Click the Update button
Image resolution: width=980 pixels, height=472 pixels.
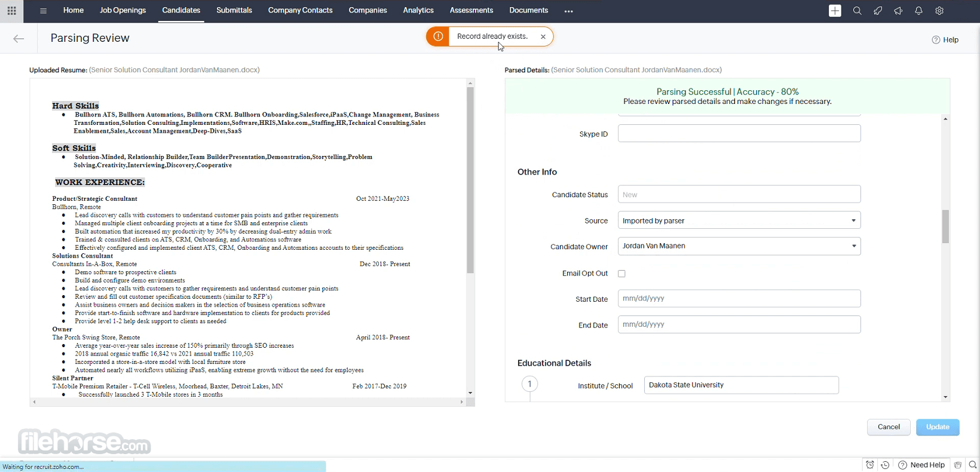point(938,427)
